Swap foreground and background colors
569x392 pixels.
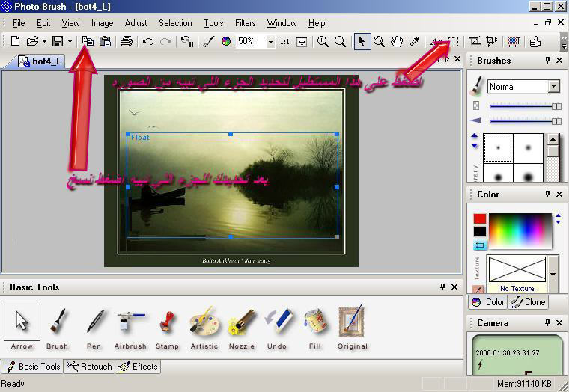click(x=480, y=245)
